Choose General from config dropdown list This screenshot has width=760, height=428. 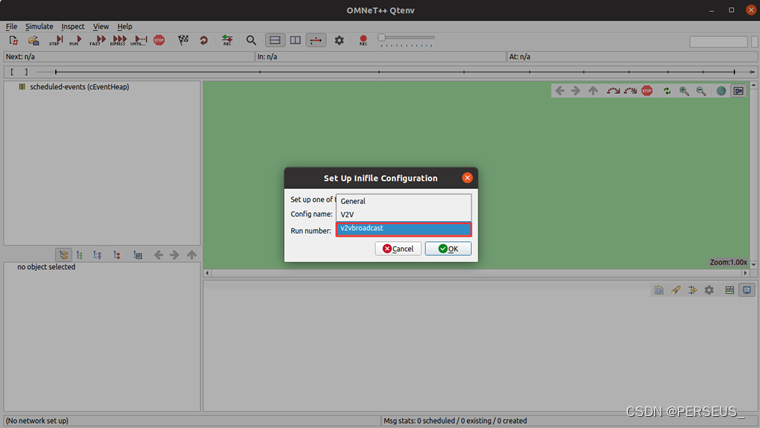point(403,201)
